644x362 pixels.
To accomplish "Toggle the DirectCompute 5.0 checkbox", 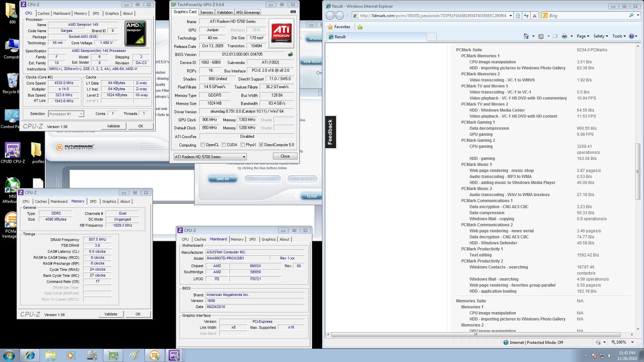I will pyautogui.click(x=261, y=145).
